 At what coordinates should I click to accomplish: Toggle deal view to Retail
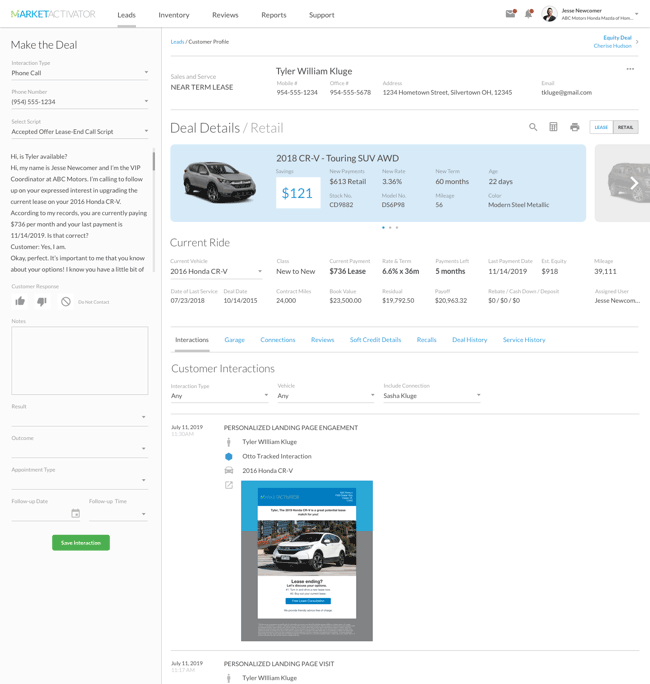pos(625,127)
